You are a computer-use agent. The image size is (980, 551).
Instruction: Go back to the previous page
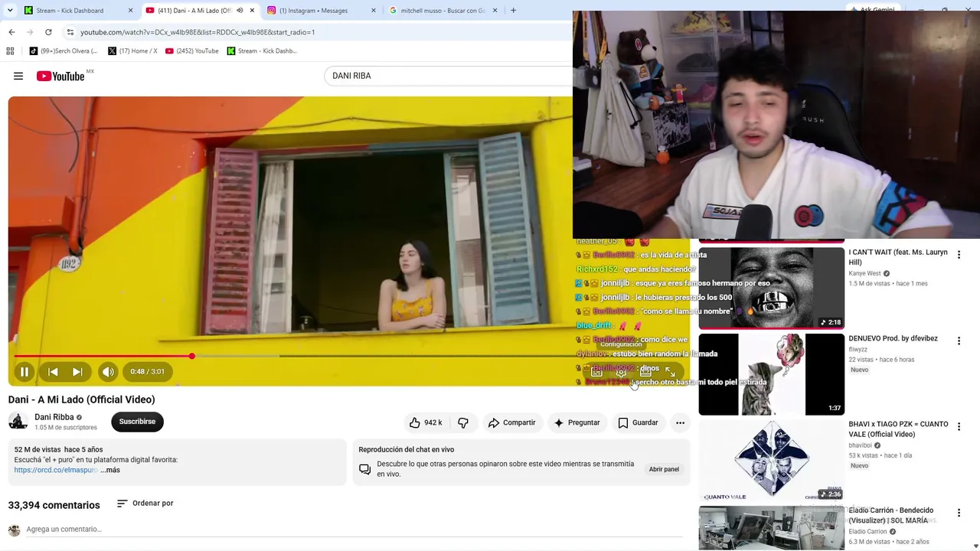click(x=11, y=32)
